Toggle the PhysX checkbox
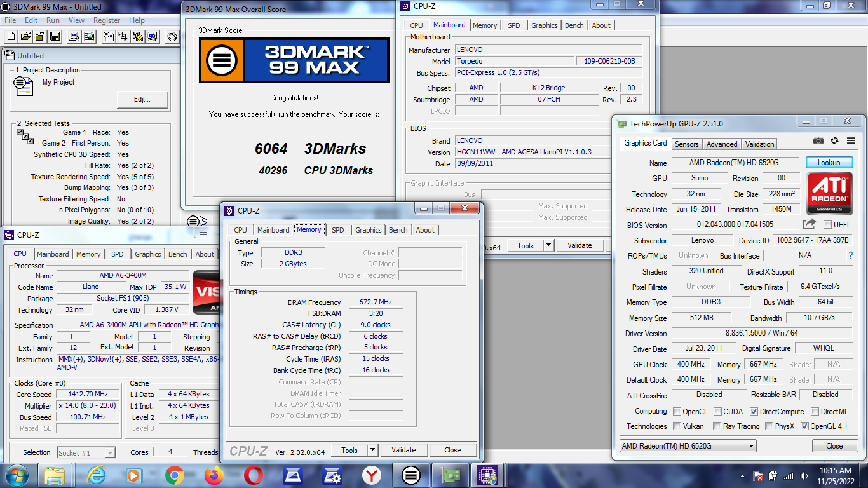The width and height of the screenshot is (868, 488). (x=770, y=426)
